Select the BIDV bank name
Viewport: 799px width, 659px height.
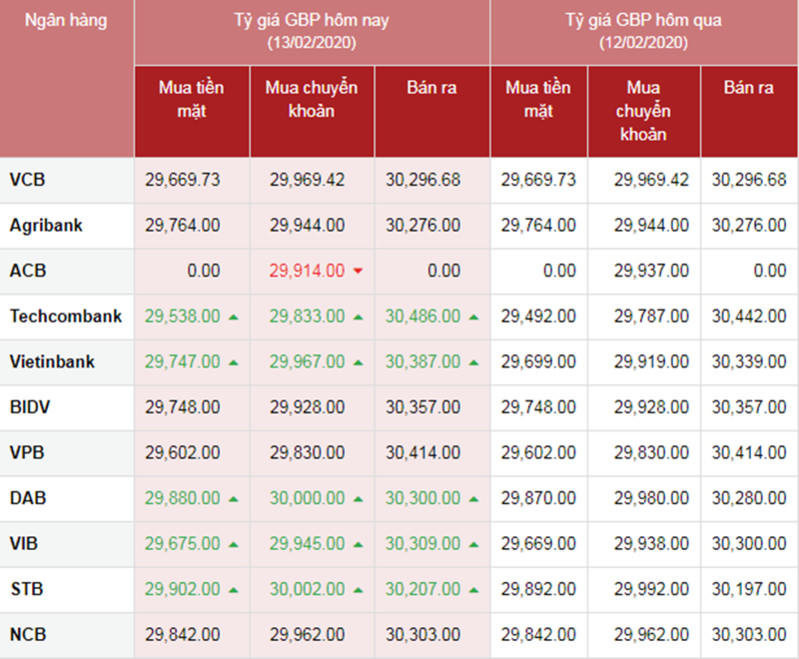pyautogui.click(x=29, y=408)
